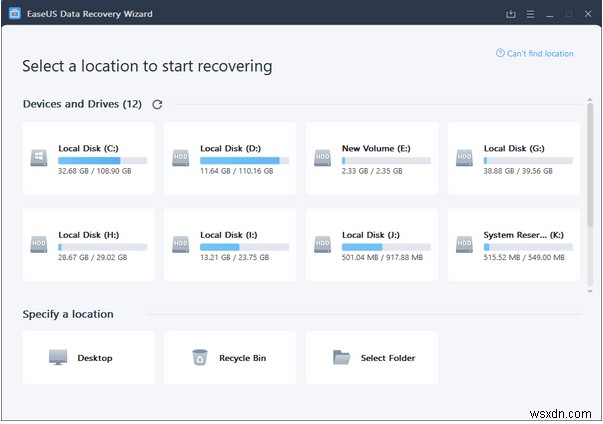Pick Local Disk (J:) drive tile
Viewport: 603px width, 424px height.
372,245
